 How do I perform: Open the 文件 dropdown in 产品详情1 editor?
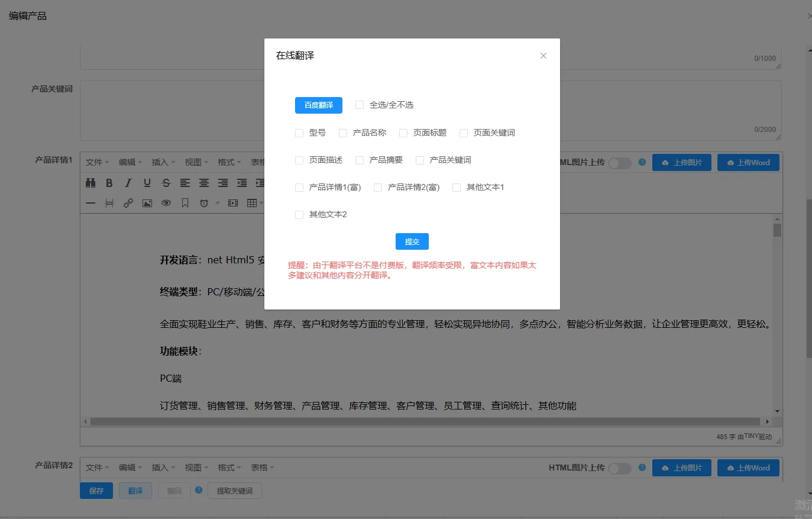97,162
